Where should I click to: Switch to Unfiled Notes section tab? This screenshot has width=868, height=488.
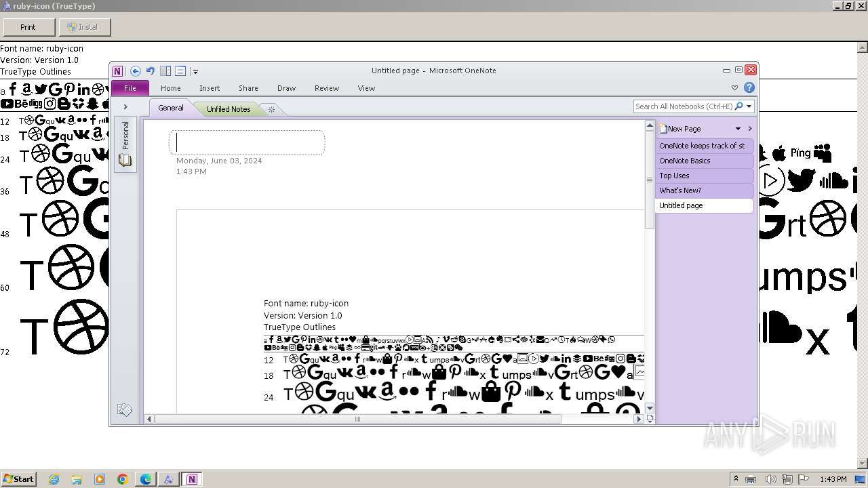[229, 108]
